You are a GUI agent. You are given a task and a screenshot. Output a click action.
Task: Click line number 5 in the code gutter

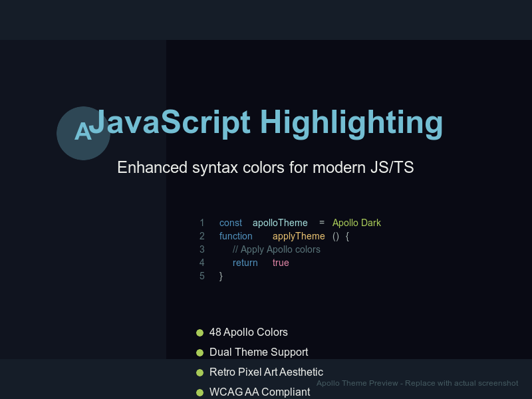[202, 276]
